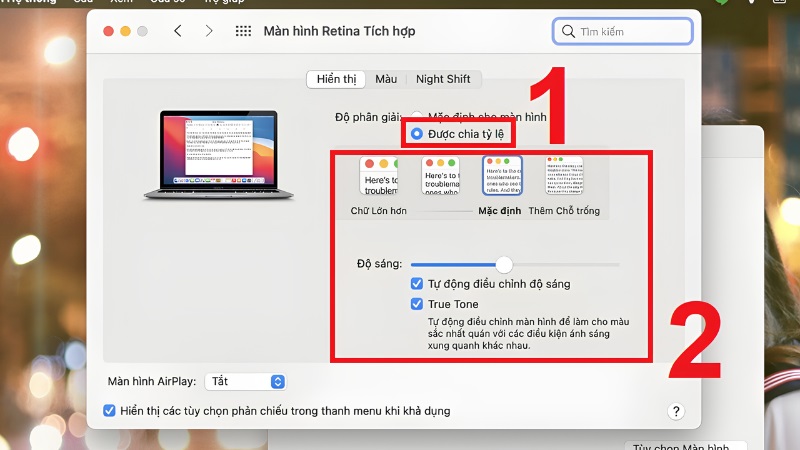This screenshot has height=450, width=800.
Task: Toggle Tự động điều chỉnh độ sáng checkbox
Action: coord(417,284)
